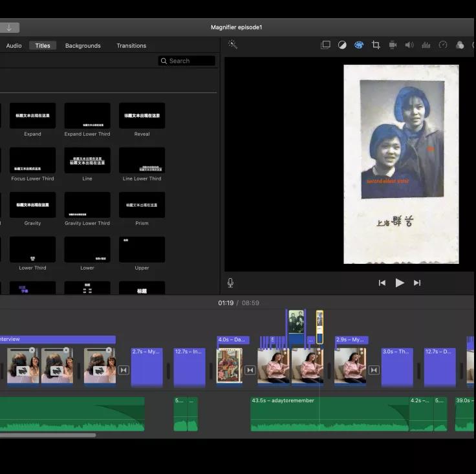Click the 'second eldest sister' text in viewer
Screen dimensions: 476x474
387,181
